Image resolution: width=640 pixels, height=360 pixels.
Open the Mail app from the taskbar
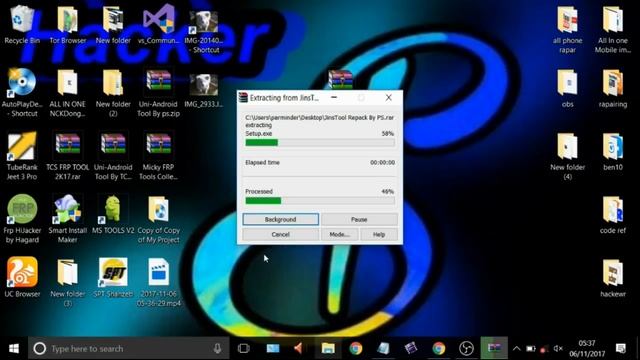(x=273, y=348)
